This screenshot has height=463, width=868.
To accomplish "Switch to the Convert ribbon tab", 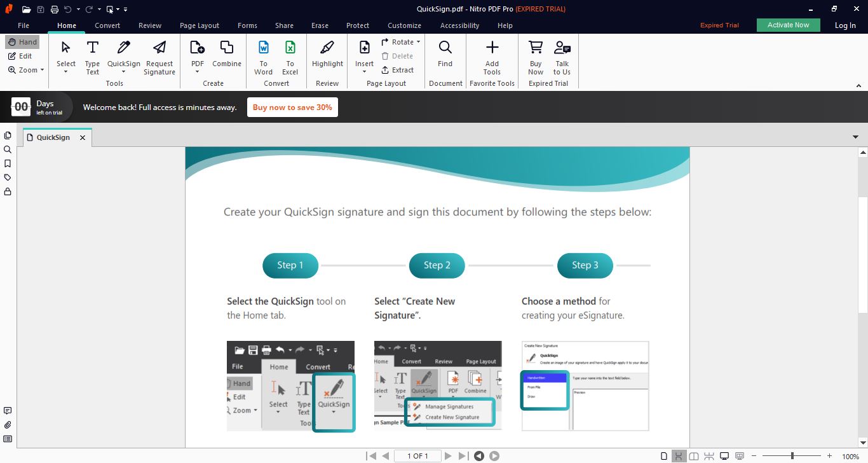I will point(107,25).
